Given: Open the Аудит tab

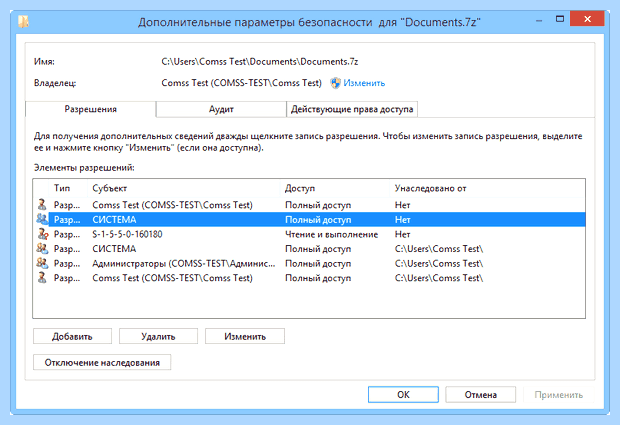Looking at the screenshot, I should (221, 110).
